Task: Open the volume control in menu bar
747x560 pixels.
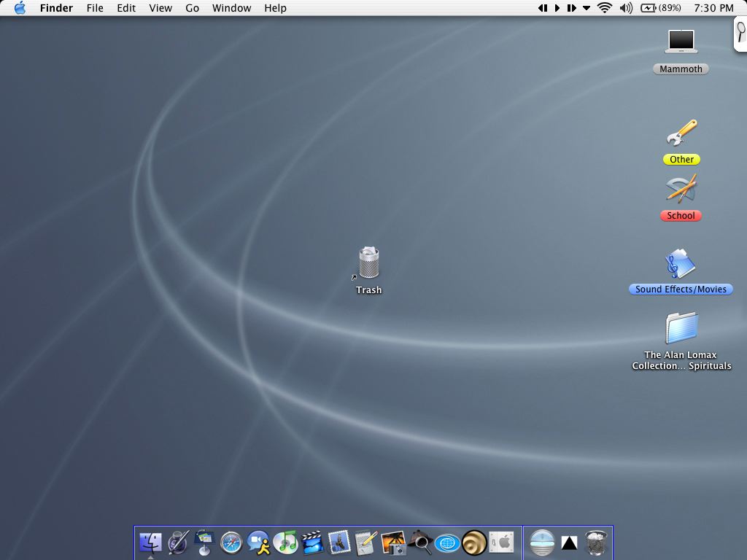Action: (626, 8)
